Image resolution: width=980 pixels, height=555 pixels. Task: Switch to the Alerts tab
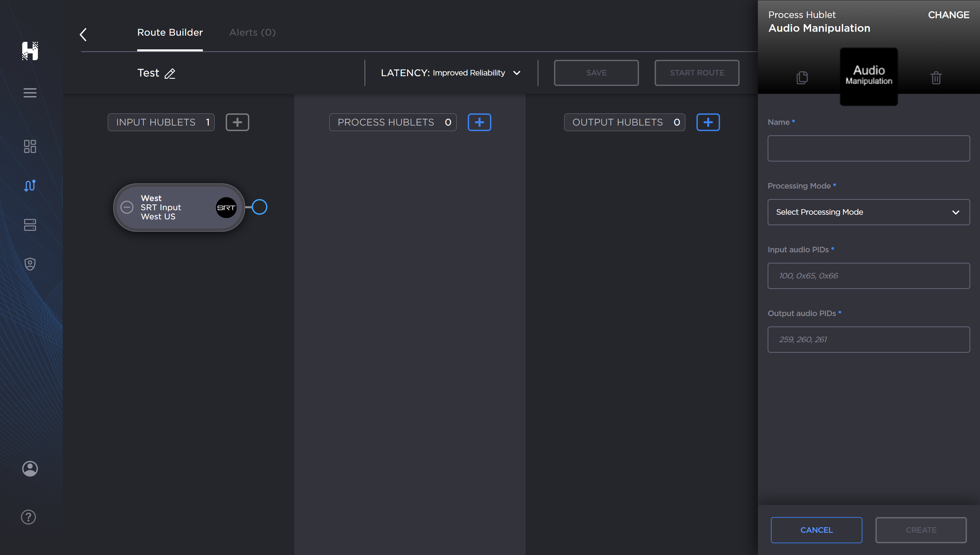pyautogui.click(x=252, y=32)
